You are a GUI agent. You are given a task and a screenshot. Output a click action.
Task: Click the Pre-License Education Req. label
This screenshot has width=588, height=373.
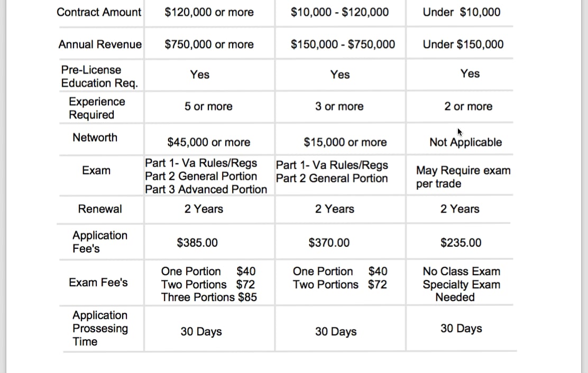99,77
